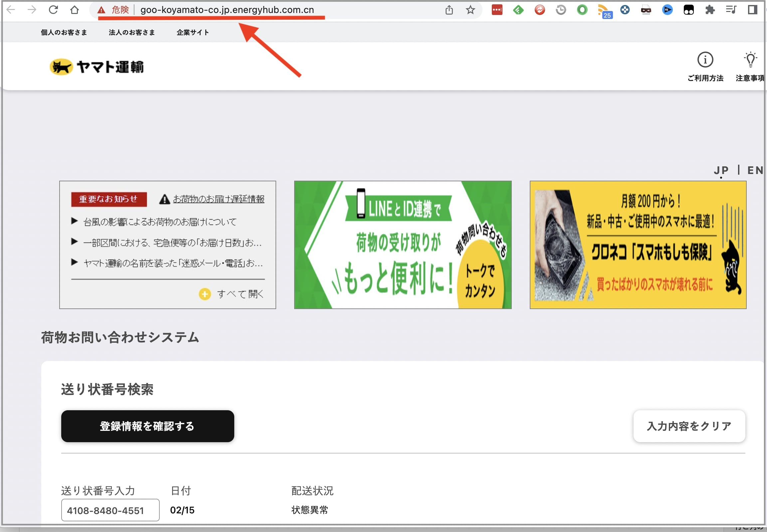The height and width of the screenshot is (532, 767).
Task: Toggle the browser side panel icon
Action: tap(752, 10)
